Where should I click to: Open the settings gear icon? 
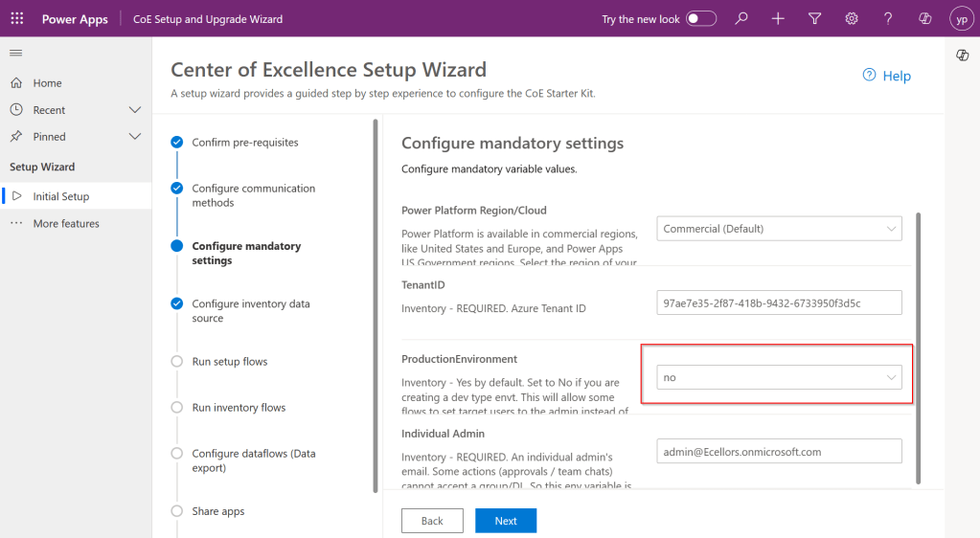pos(852,19)
